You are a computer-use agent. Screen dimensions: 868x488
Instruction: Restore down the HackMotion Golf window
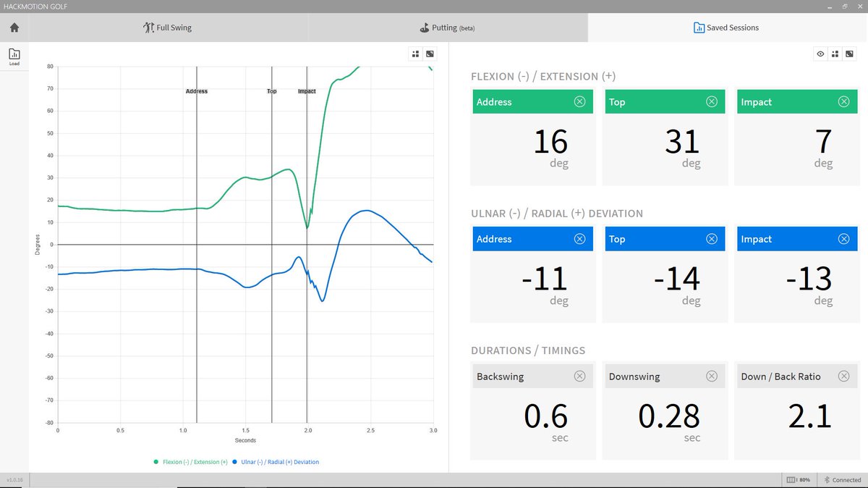point(844,6)
